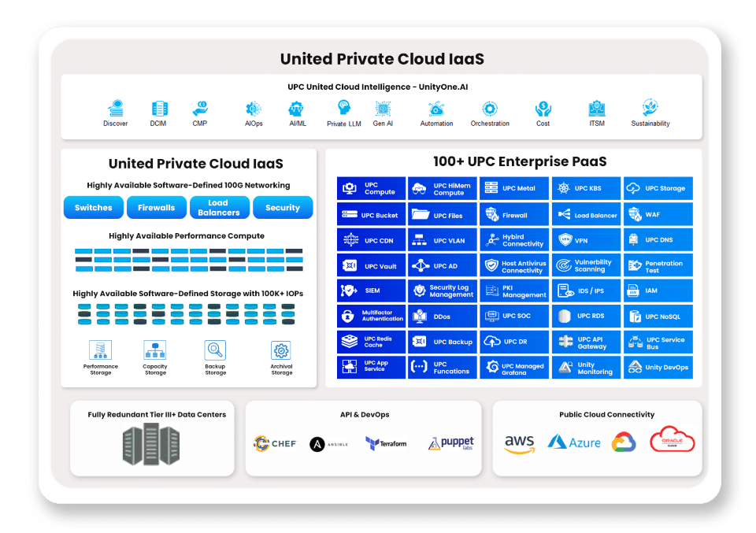Select the Load Balancers button
The height and width of the screenshot is (533, 756).
pyautogui.click(x=219, y=208)
